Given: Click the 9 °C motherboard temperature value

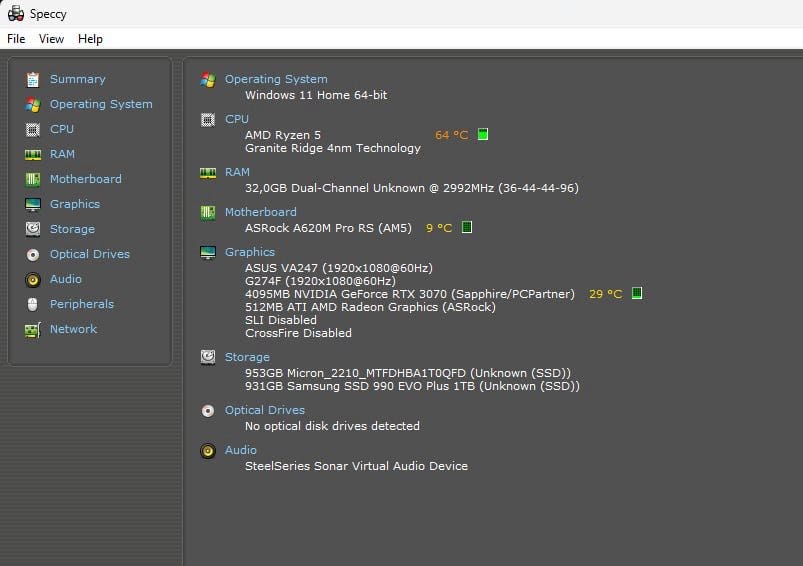Looking at the screenshot, I should point(439,228).
